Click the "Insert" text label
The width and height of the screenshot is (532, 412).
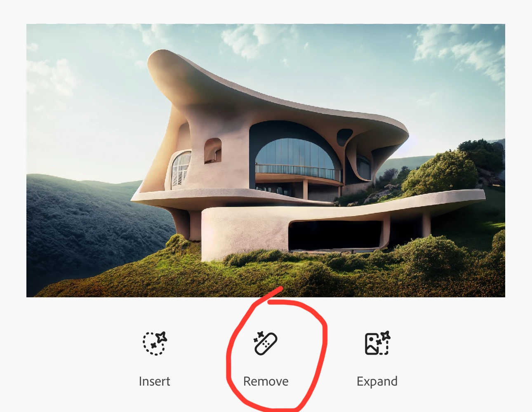click(x=155, y=381)
